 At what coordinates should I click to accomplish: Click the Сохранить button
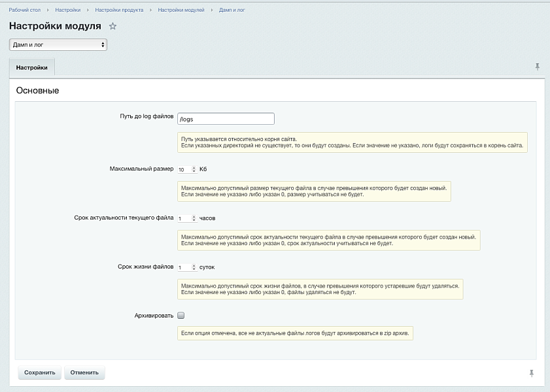pos(40,372)
